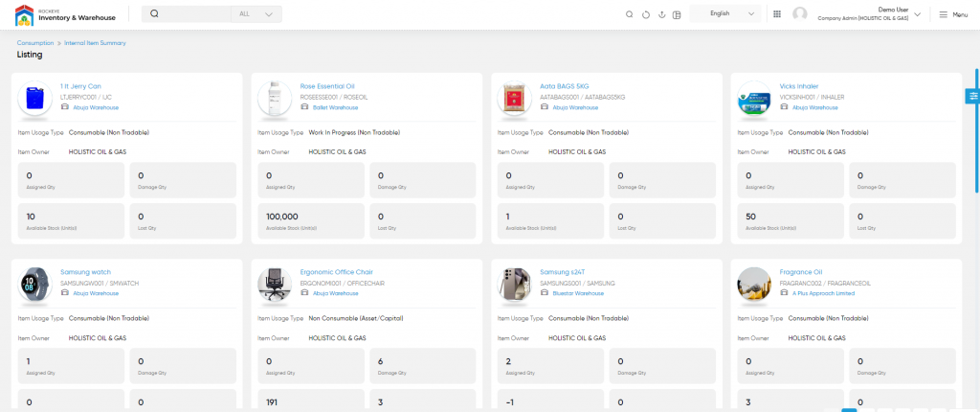Viewport: 980px width, 412px height.
Task: Expand the Demo User account chevron
Action: click(918, 14)
